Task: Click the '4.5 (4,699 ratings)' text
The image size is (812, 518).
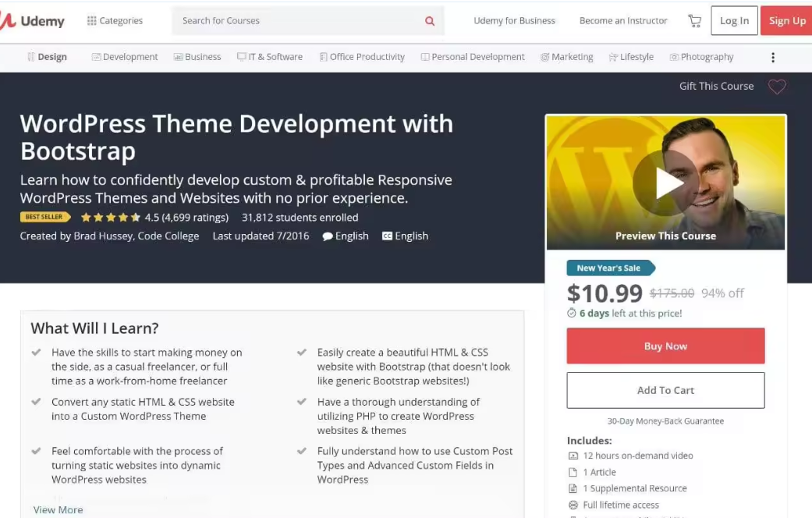Action: click(x=186, y=218)
